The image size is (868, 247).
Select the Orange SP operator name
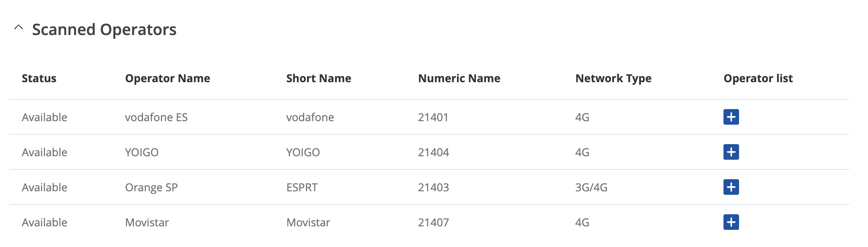coord(151,188)
